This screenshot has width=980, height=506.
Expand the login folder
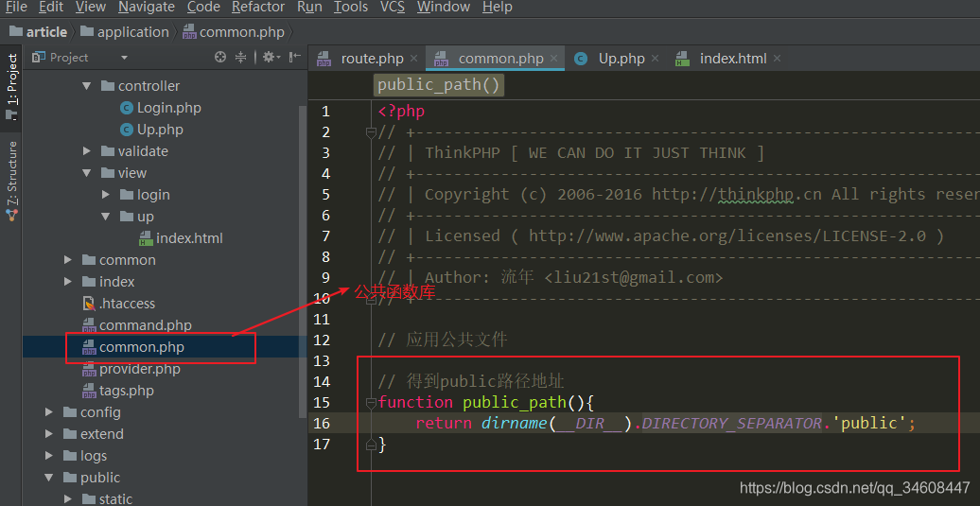[x=106, y=195]
